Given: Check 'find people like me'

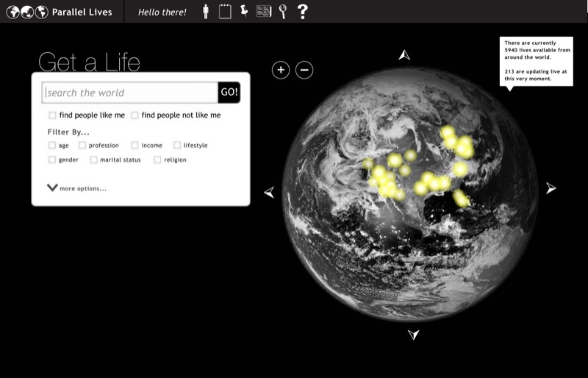Looking at the screenshot, I should point(52,115).
